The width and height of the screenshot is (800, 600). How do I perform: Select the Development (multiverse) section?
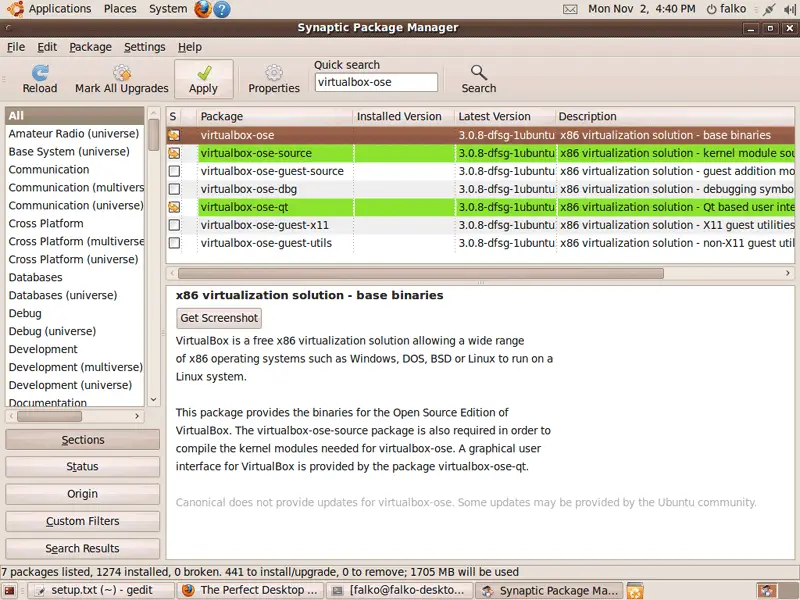tap(75, 367)
